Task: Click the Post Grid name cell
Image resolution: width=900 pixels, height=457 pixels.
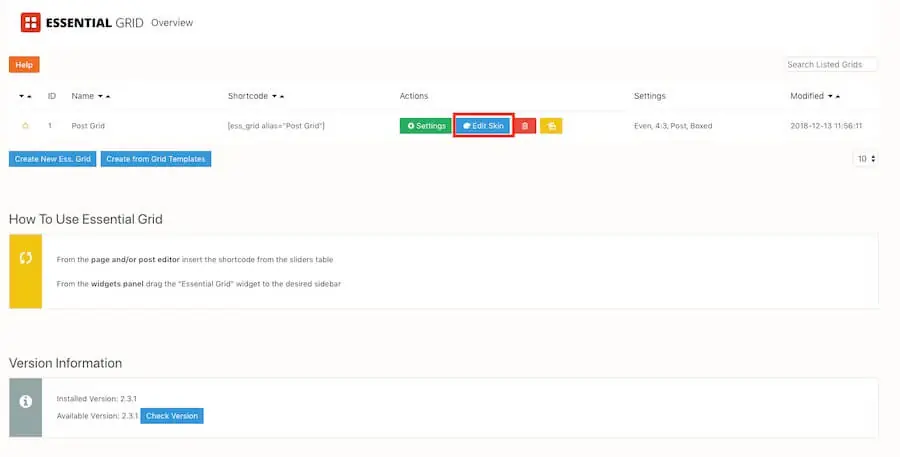Action: point(88,126)
